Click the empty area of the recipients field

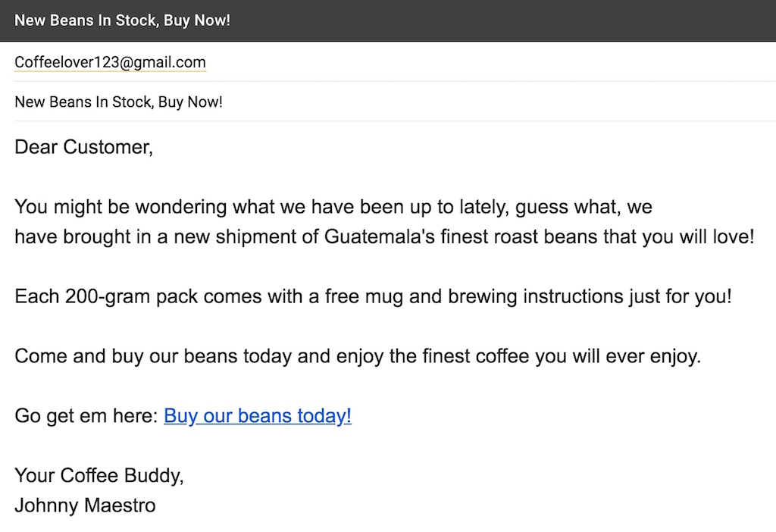[490, 62]
